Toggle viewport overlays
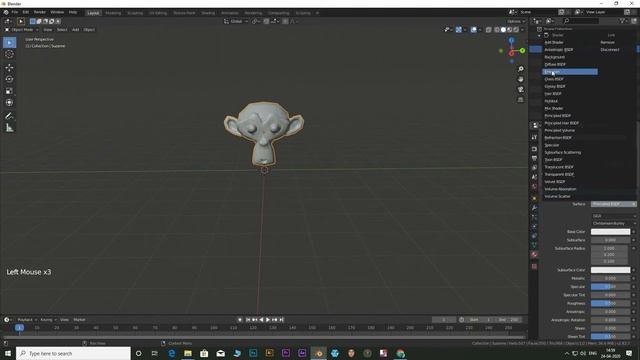The height and width of the screenshot is (360, 640). [473, 30]
